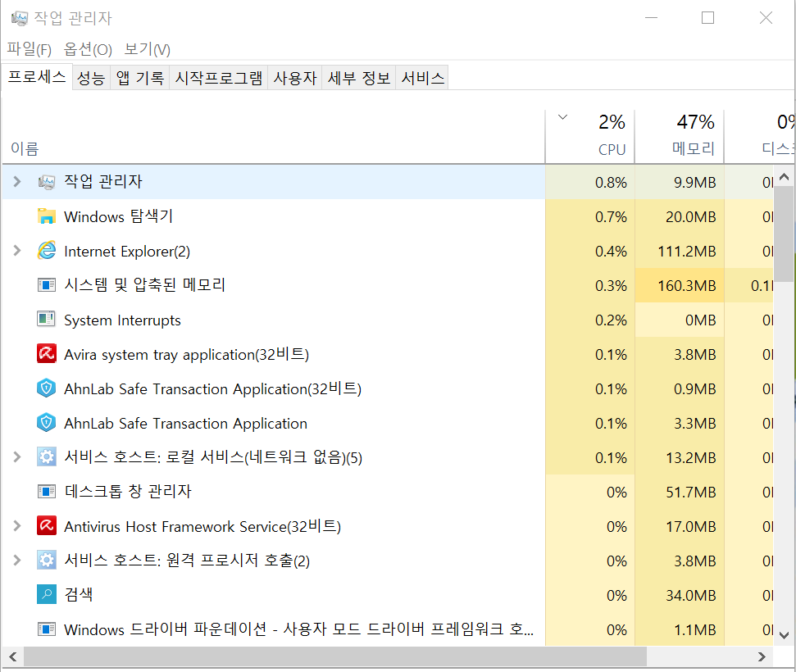796x672 pixels.
Task: Open the 시작프로그램 tab
Action: [219, 78]
